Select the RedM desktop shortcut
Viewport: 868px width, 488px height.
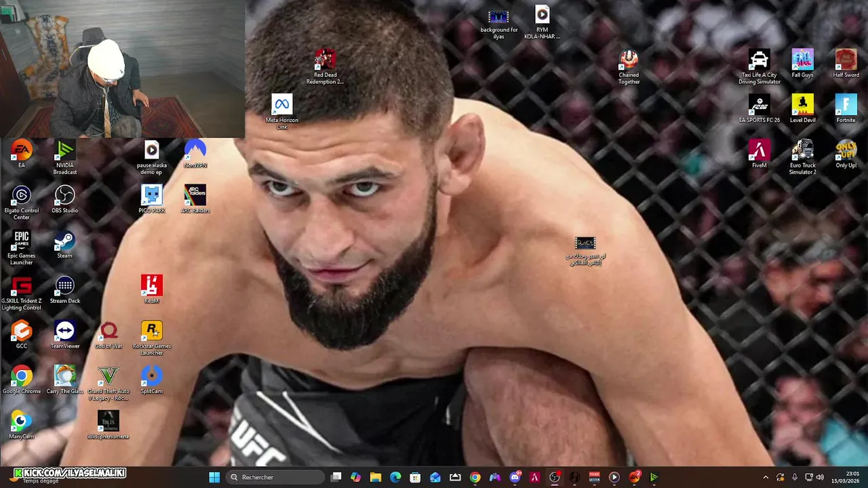pyautogui.click(x=151, y=289)
